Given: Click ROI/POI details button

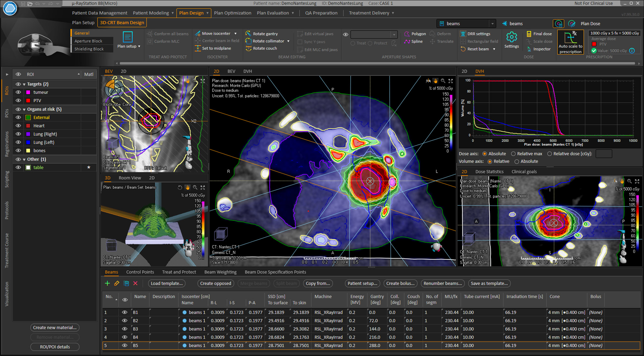Looking at the screenshot, I should [x=55, y=347].
